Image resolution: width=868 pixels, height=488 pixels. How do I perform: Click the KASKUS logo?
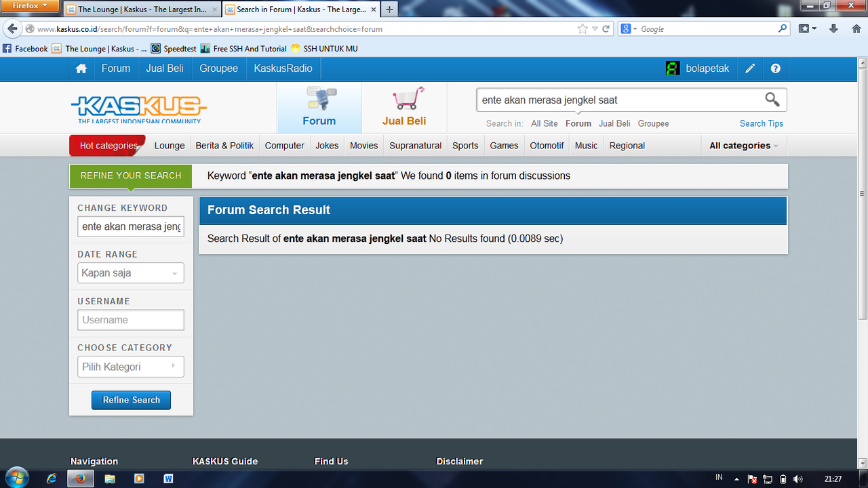[139, 109]
